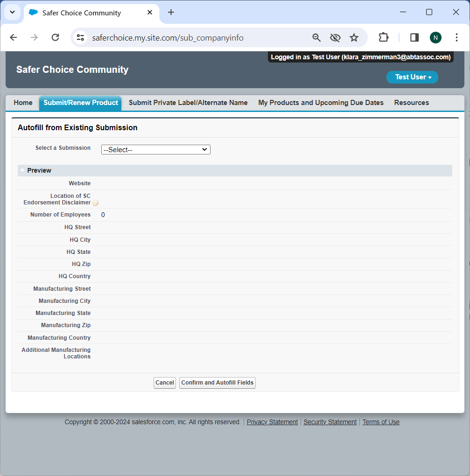
Task: Maximize the browser window
Action: click(429, 12)
